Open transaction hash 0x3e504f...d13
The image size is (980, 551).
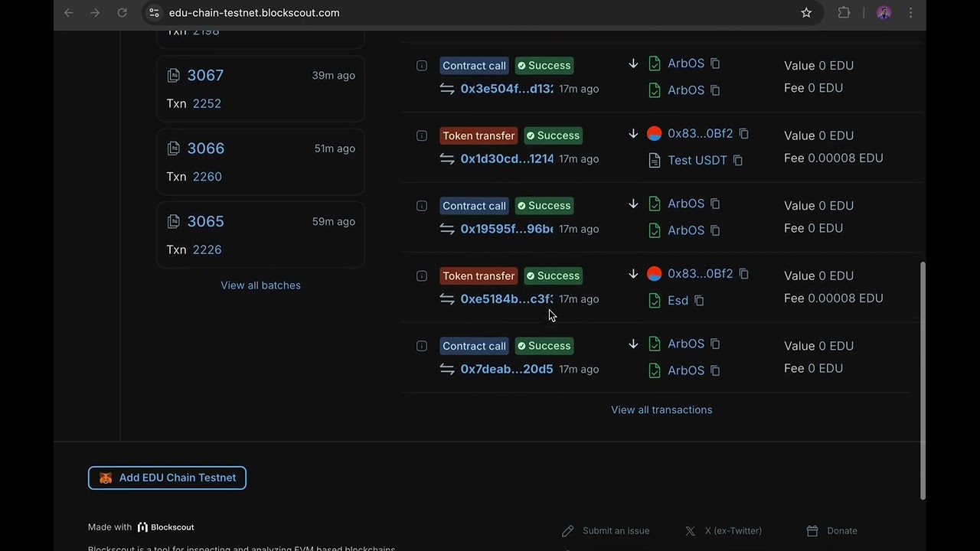[x=506, y=89]
